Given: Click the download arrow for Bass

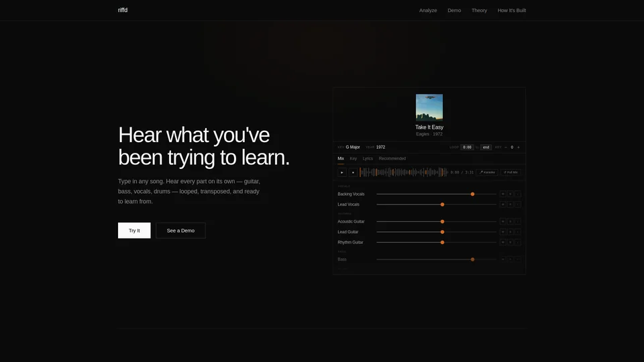Looking at the screenshot, I should 518,259.
